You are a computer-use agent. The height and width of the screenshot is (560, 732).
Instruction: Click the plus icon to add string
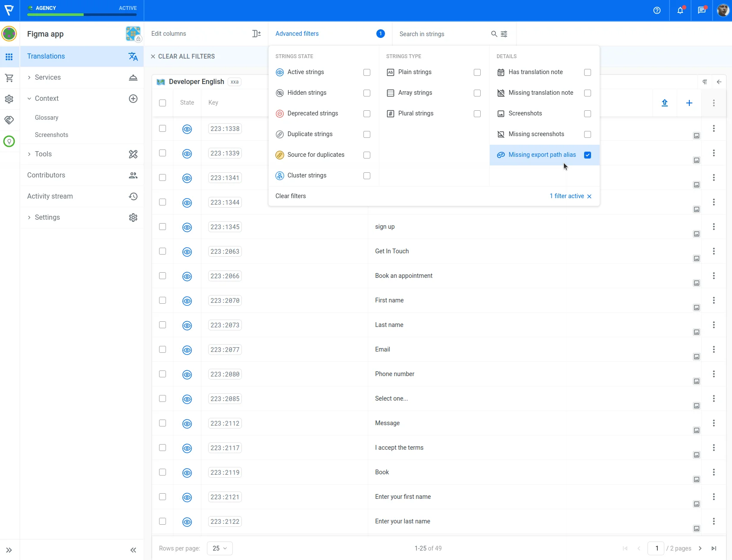(689, 103)
